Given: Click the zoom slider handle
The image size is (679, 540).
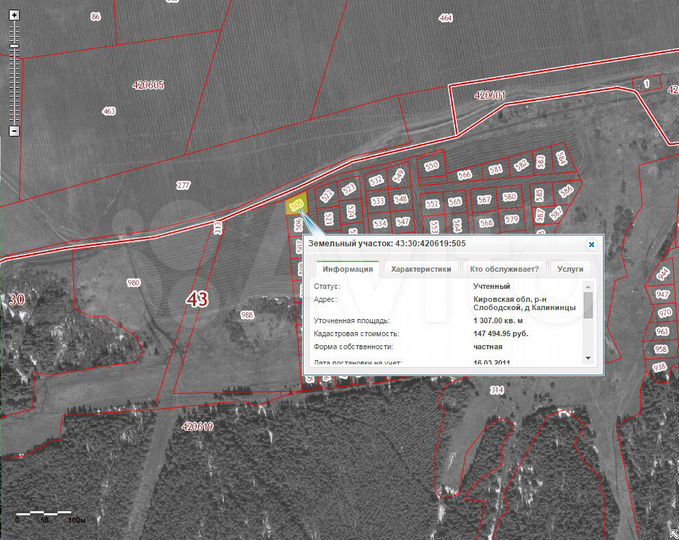Looking at the screenshot, I should (x=14, y=45).
